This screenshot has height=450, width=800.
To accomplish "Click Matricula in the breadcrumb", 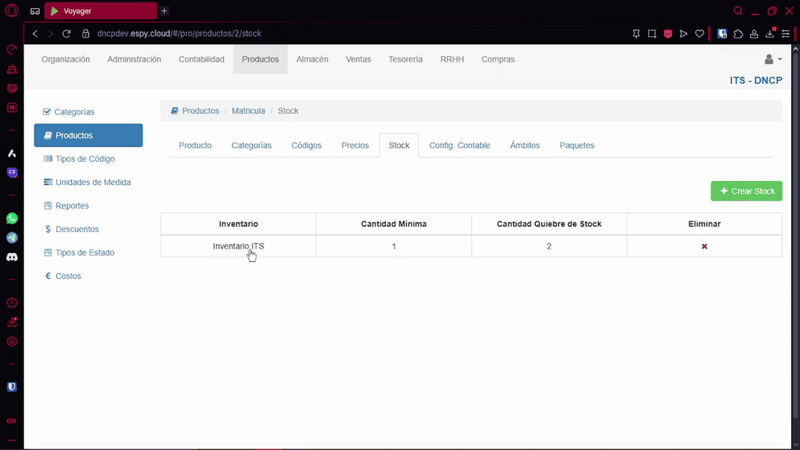I will click(x=248, y=111).
